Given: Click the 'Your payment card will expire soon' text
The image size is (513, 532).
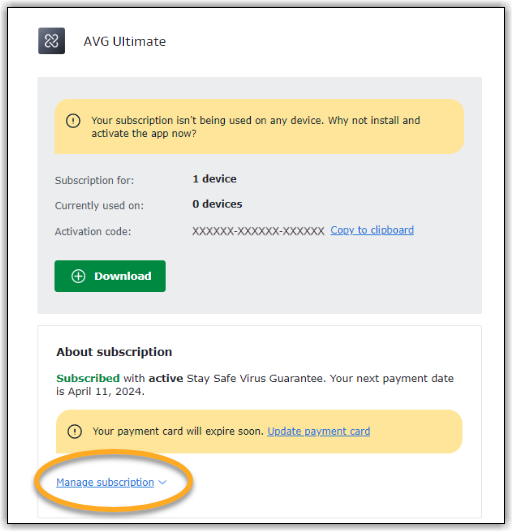Looking at the screenshot, I should coord(178,432).
